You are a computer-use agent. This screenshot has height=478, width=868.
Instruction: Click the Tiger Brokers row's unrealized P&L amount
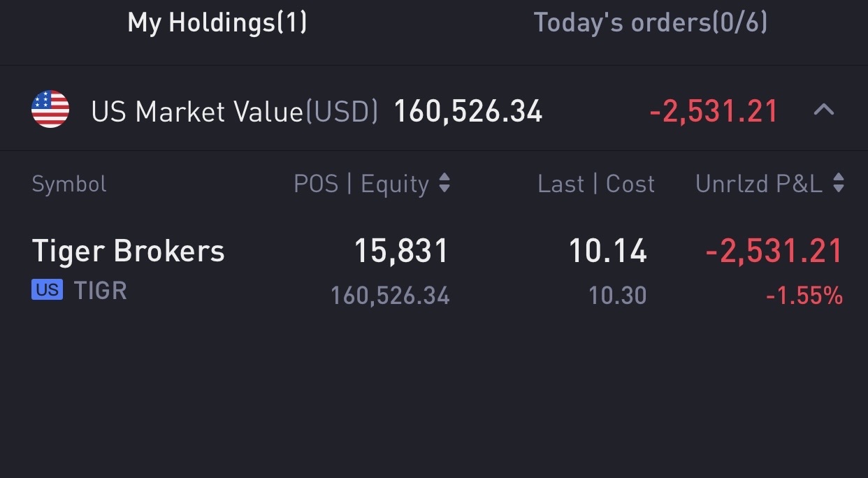[x=774, y=252]
